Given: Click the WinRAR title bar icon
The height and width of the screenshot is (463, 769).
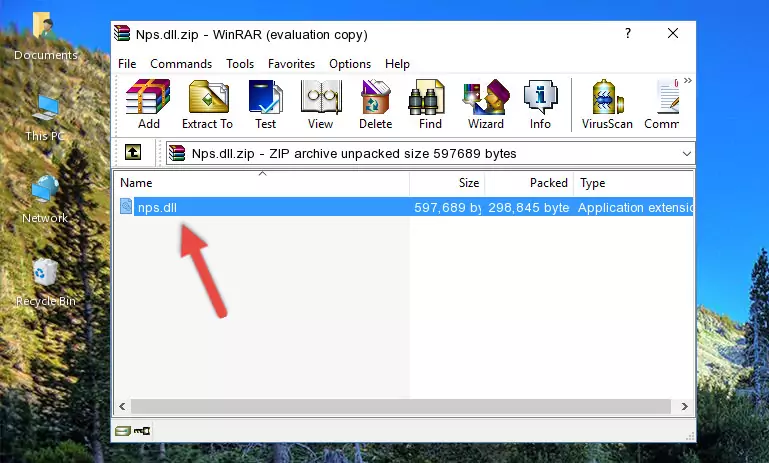Looking at the screenshot, I should [122, 34].
